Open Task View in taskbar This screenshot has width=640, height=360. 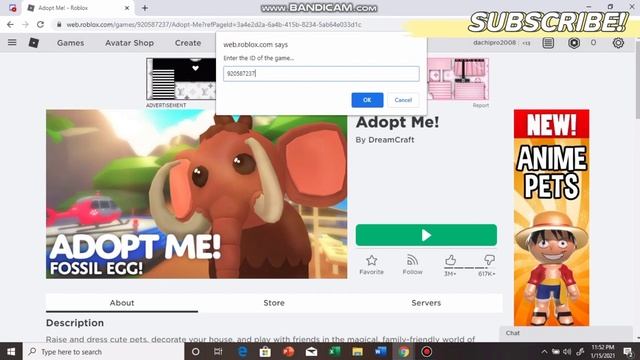point(218,351)
